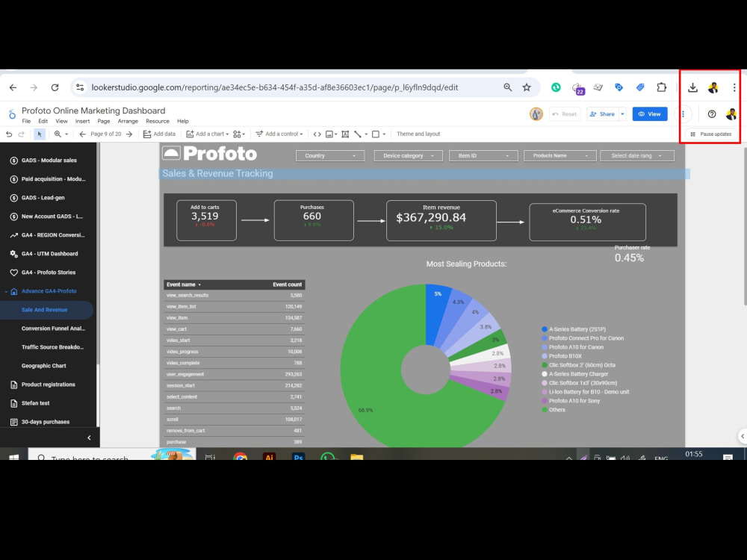The height and width of the screenshot is (560, 747).
Task: Expand the Share button dropdown arrow
Action: [622, 114]
